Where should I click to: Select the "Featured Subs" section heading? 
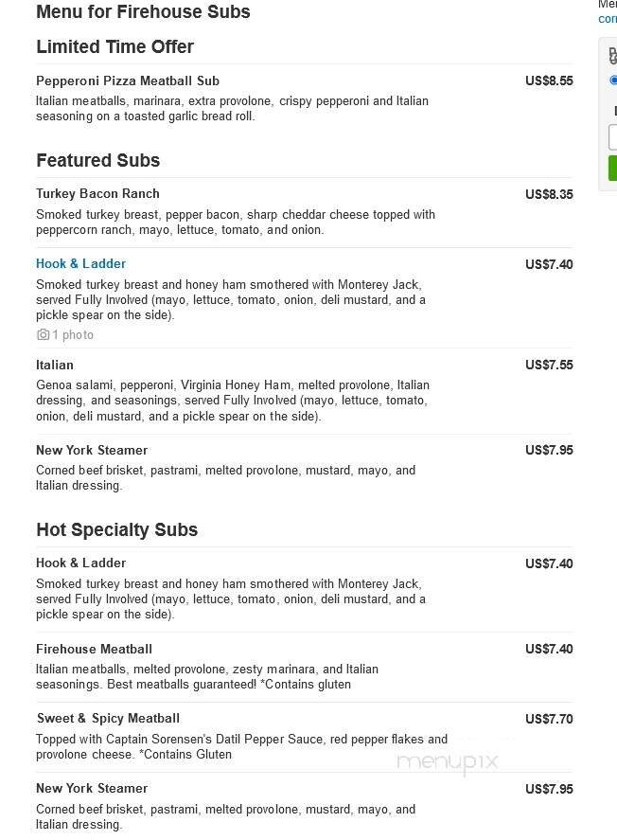point(97,160)
